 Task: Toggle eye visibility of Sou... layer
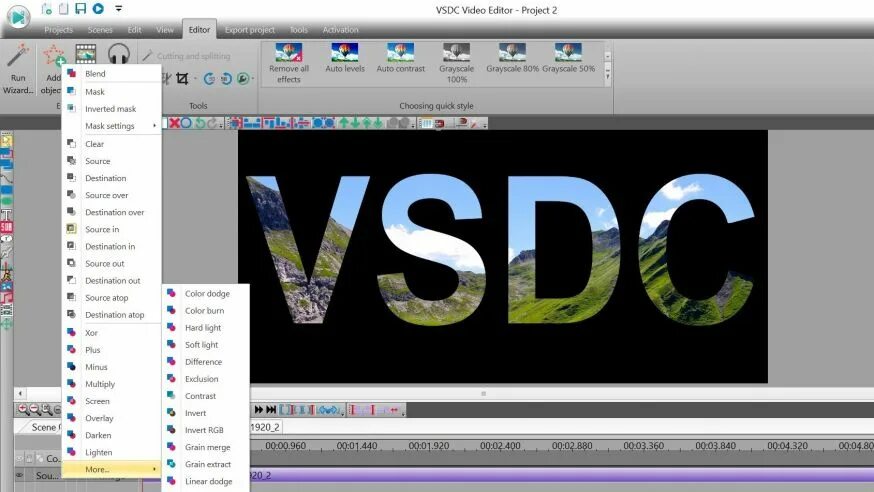20,475
